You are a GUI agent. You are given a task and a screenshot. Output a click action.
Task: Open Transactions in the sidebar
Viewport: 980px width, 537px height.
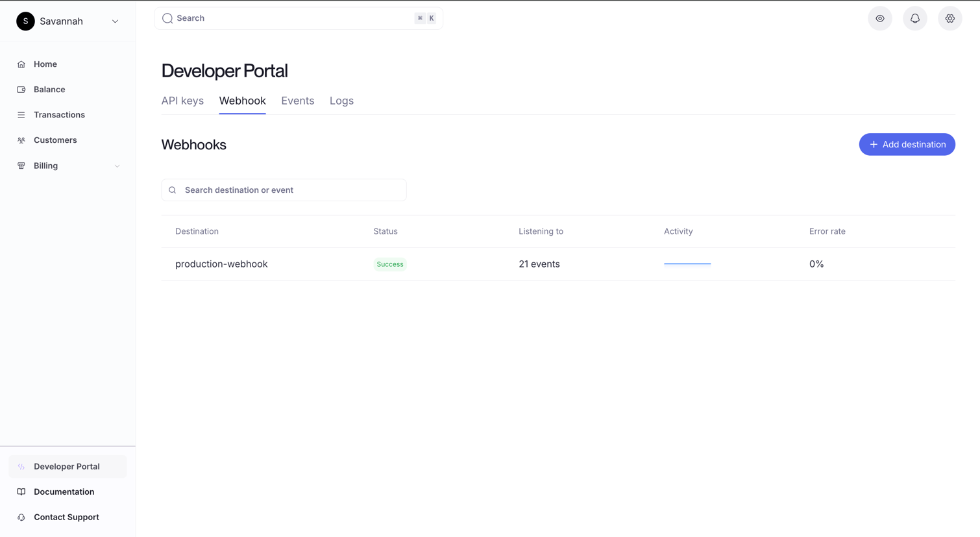pyautogui.click(x=67, y=115)
